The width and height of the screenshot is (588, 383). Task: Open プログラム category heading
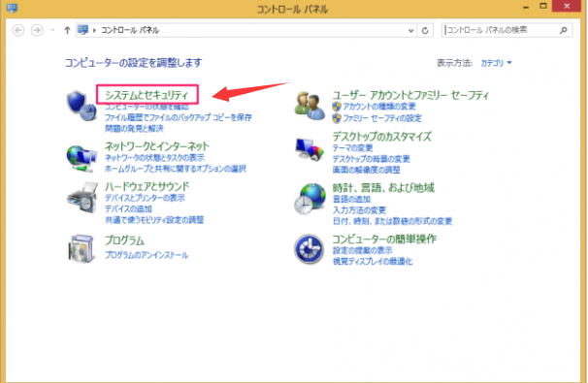click(124, 240)
